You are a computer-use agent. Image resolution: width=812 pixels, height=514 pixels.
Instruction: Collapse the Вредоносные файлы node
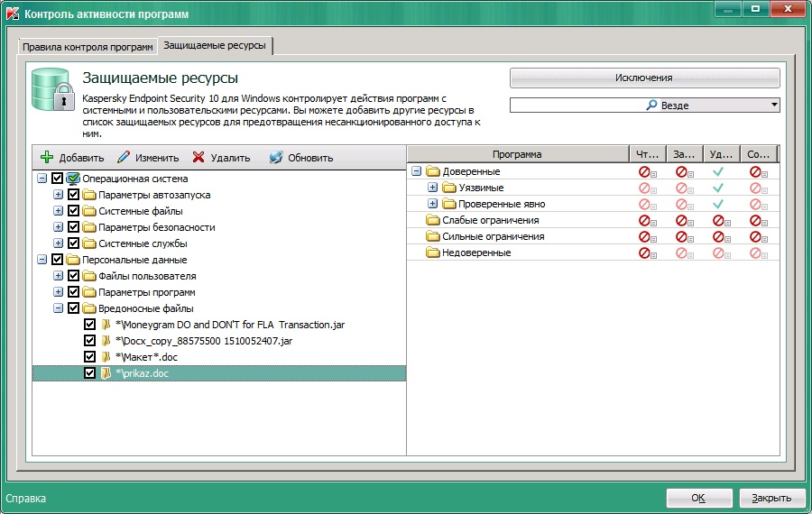pos(58,308)
